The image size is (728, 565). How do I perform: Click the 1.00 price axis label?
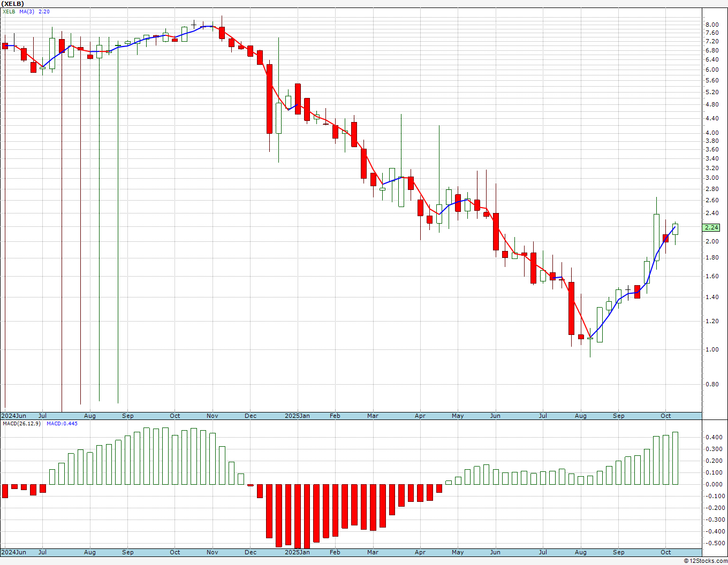click(x=712, y=349)
